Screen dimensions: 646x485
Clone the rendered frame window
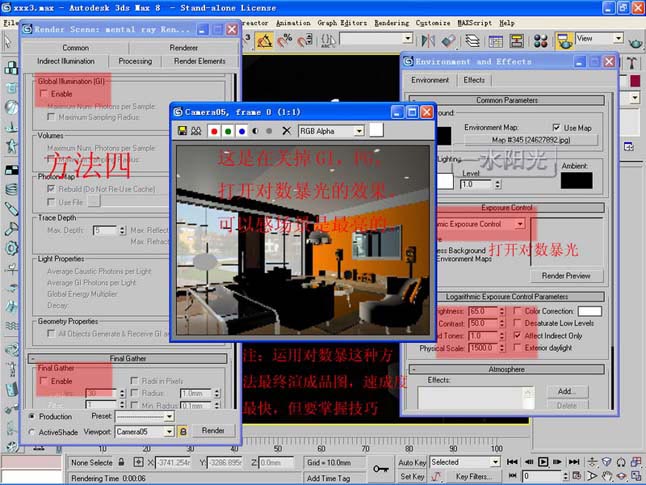coord(196,131)
